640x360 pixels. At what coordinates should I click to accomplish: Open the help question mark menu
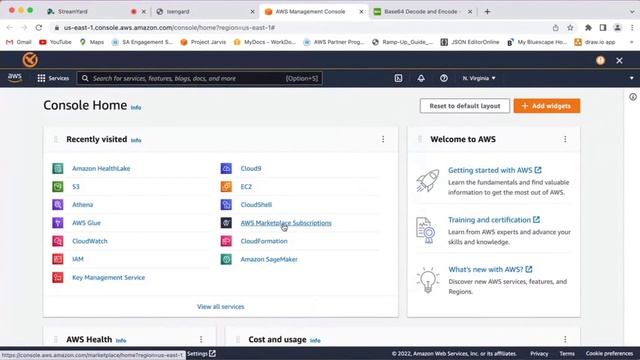tap(444, 78)
